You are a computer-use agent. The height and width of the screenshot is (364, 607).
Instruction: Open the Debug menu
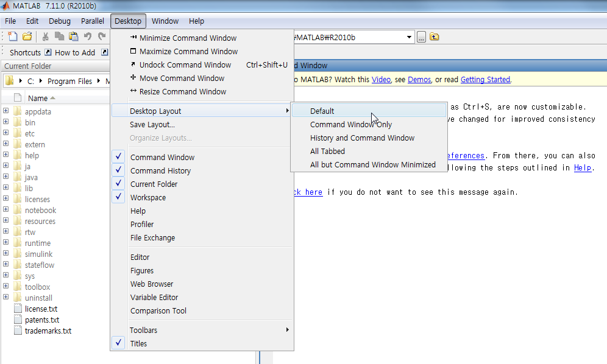[x=60, y=21]
